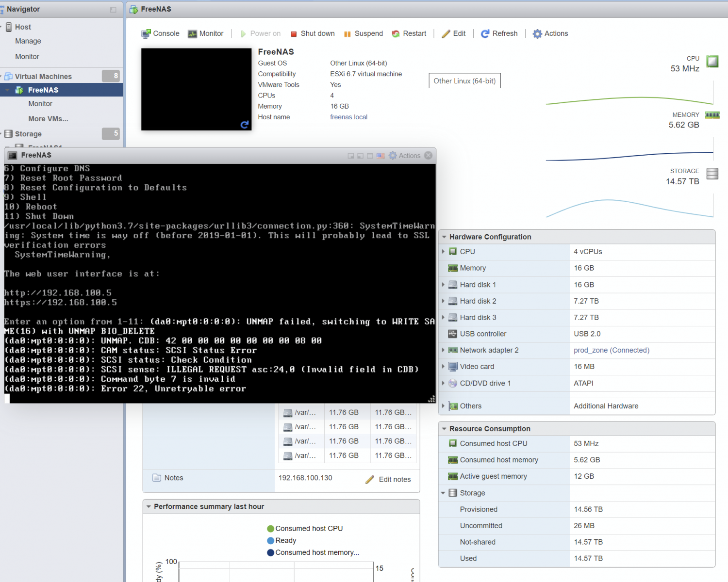Select Virtual Machines in Navigator
Viewport: 728px width, 582px height.
[43, 77]
